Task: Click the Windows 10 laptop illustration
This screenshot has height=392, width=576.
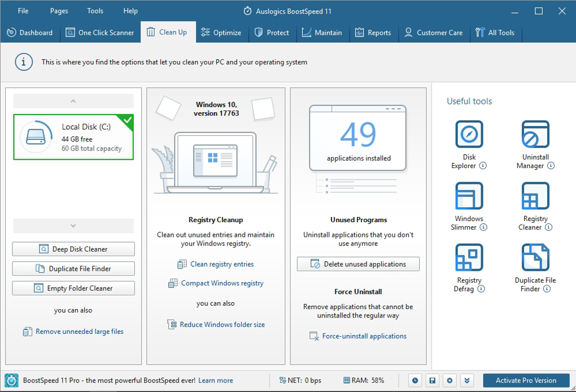Action: click(x=216, y=162)
